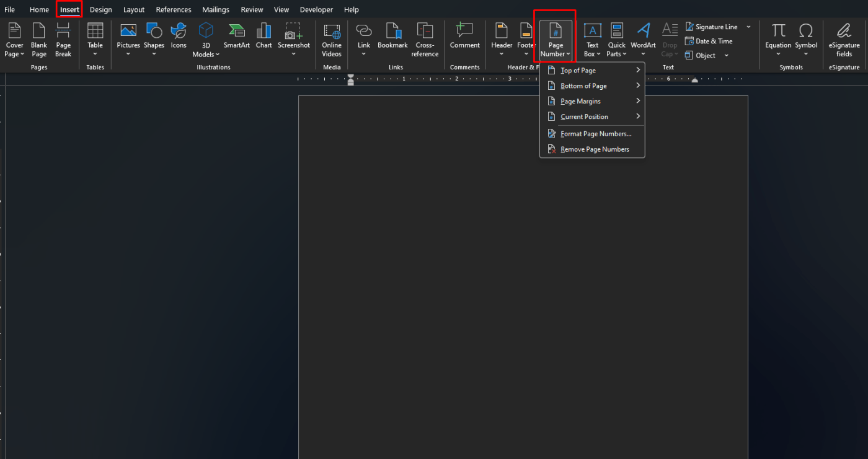Image resolution: width=868 pixels, height=459 pixels.
Task: Open eSignature fields
Action: coord(844,41)
